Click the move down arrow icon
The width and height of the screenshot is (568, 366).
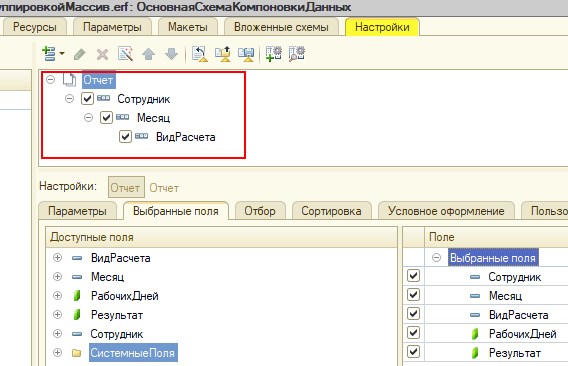tap(171, 54)
